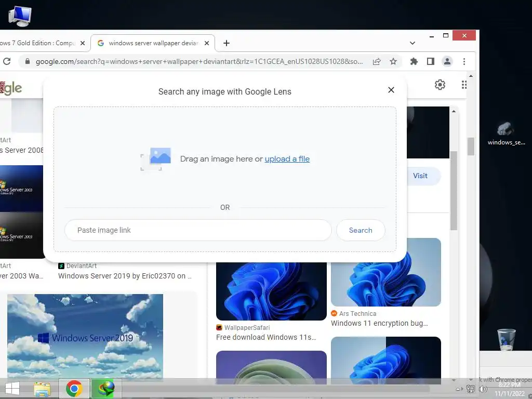Click the volume speaker tray icon

pos(483,389)
